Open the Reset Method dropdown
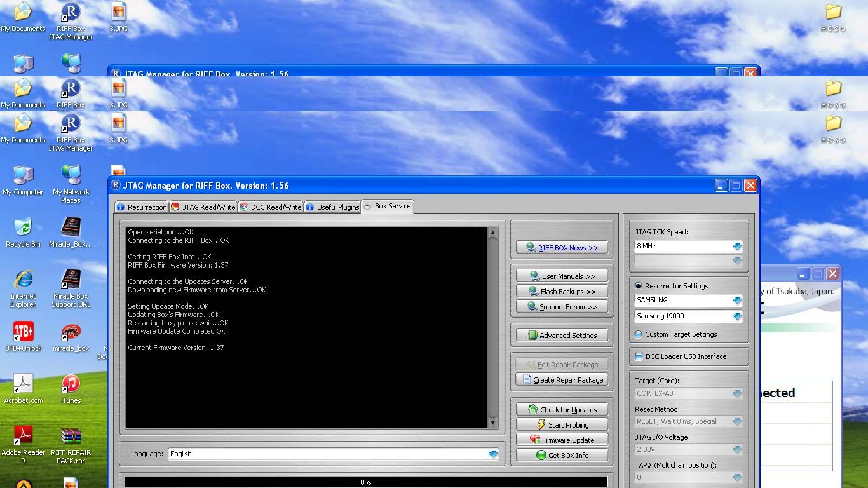Viewport: 868px width, 488px height. point(689,421)
